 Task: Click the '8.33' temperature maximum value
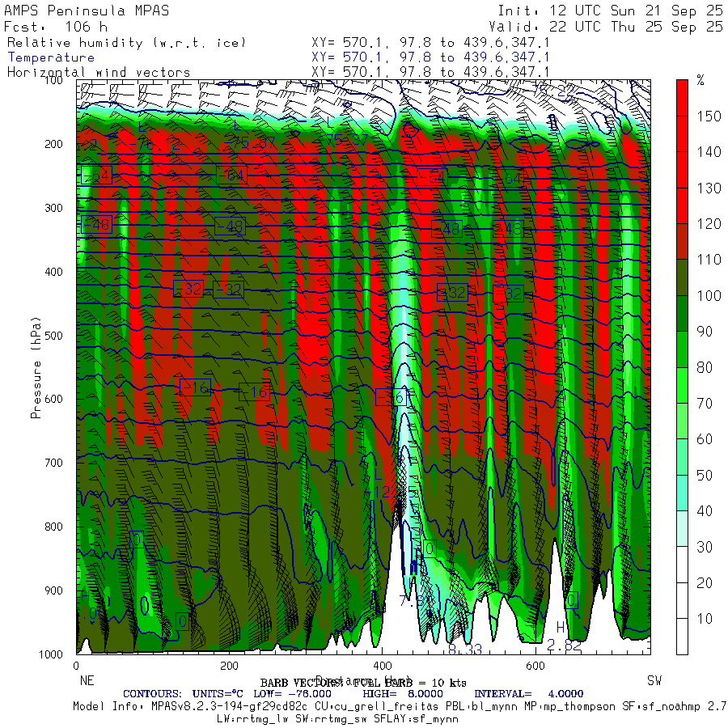(x=465, y=649)
